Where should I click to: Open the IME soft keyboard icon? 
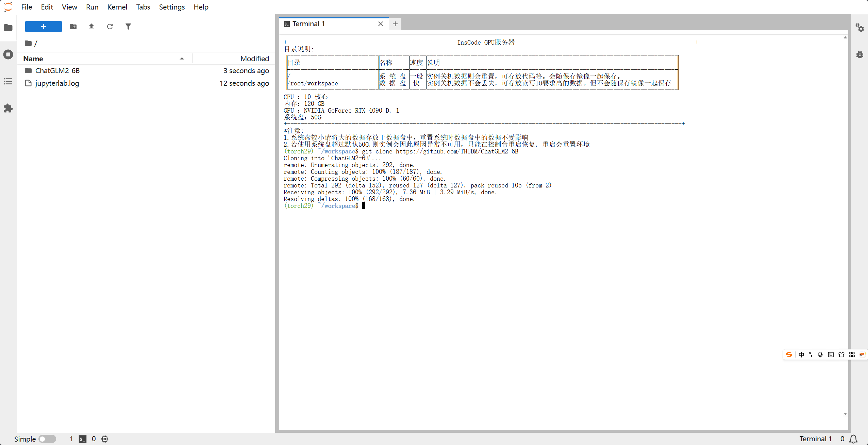point(831,355)
